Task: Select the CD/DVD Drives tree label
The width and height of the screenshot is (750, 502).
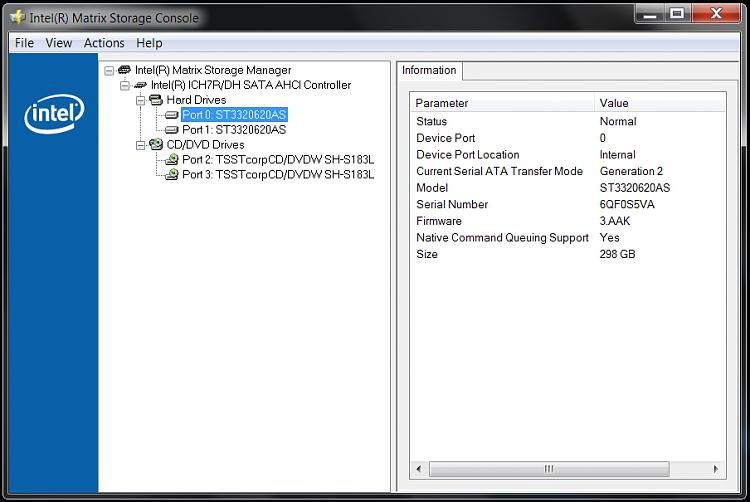Action: [x=205, y=144]
